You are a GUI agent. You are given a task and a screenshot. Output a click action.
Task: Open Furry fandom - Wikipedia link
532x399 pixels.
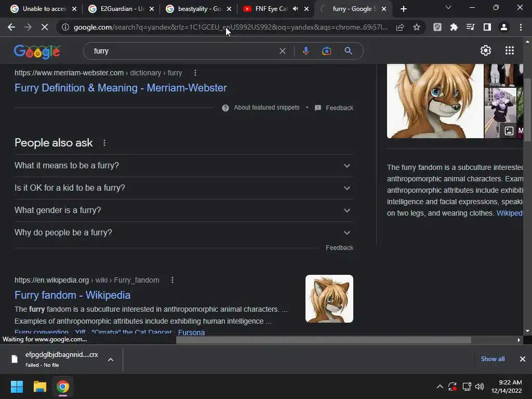tap(72, 295)
